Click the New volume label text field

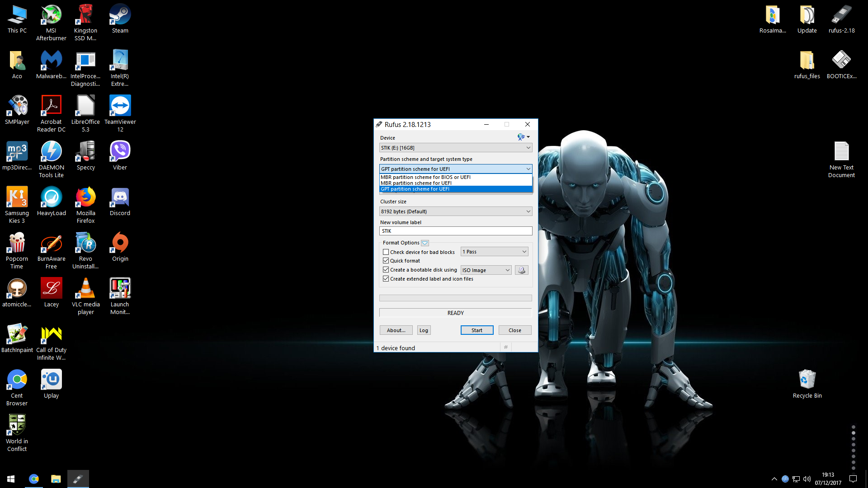pyautogui.click(x=455, y=231)
